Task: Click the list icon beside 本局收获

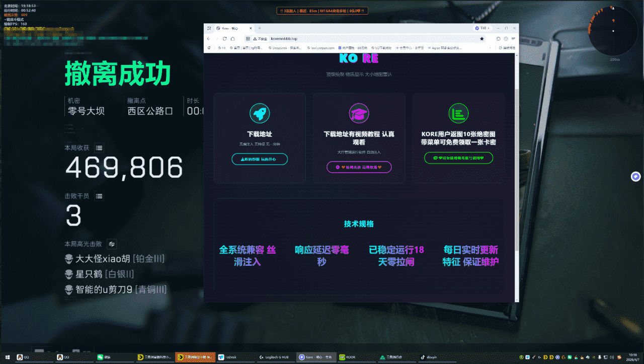Action: (x=99, y=148)
